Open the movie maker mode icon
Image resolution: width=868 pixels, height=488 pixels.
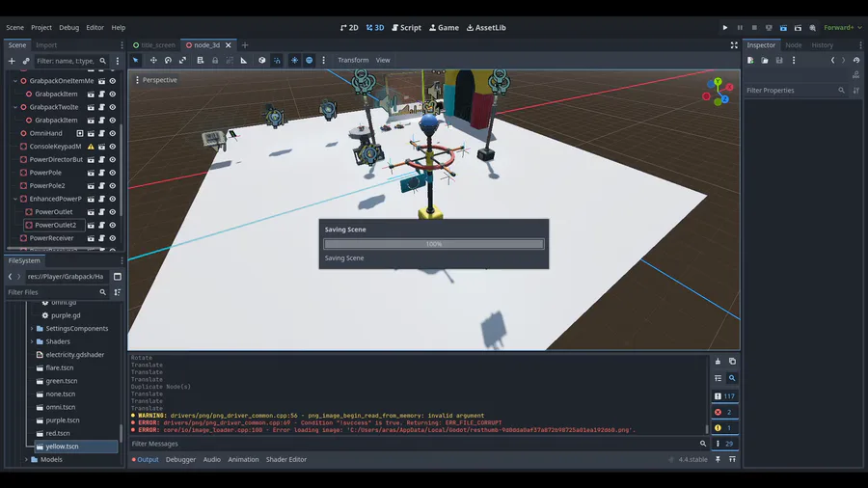[813, 28]
